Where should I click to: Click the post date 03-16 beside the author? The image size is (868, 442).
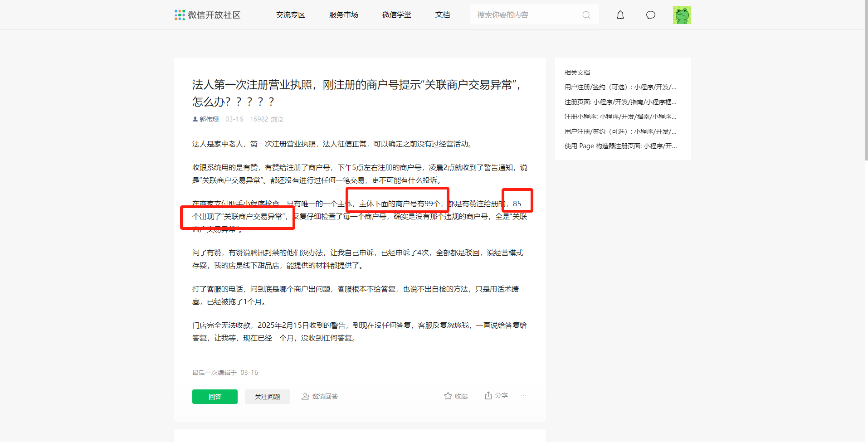(234, 119)
